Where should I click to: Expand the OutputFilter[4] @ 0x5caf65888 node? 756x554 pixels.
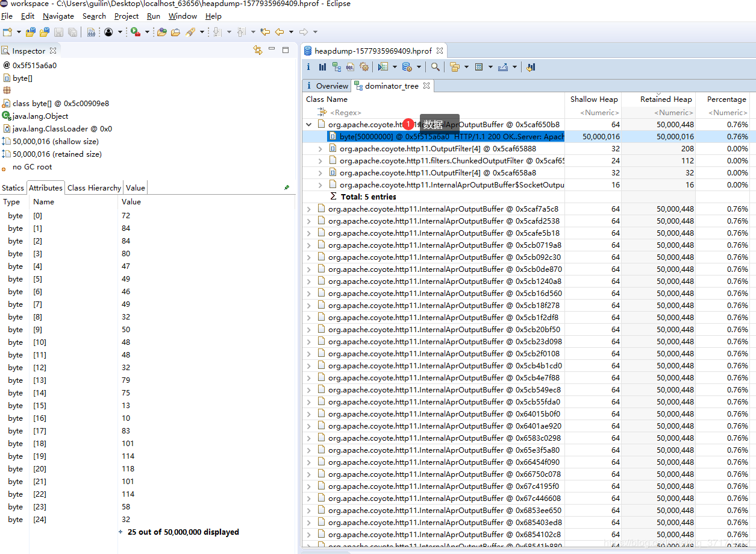click(320, 149)
